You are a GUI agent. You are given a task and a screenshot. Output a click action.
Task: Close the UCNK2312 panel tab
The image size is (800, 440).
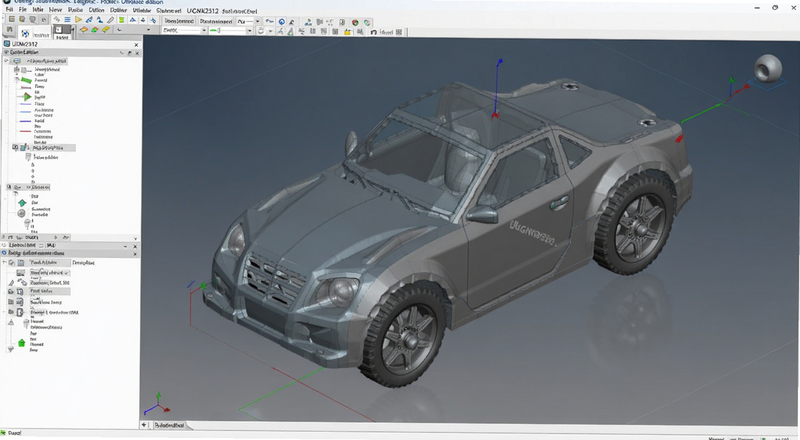click(x=136, y=45)
